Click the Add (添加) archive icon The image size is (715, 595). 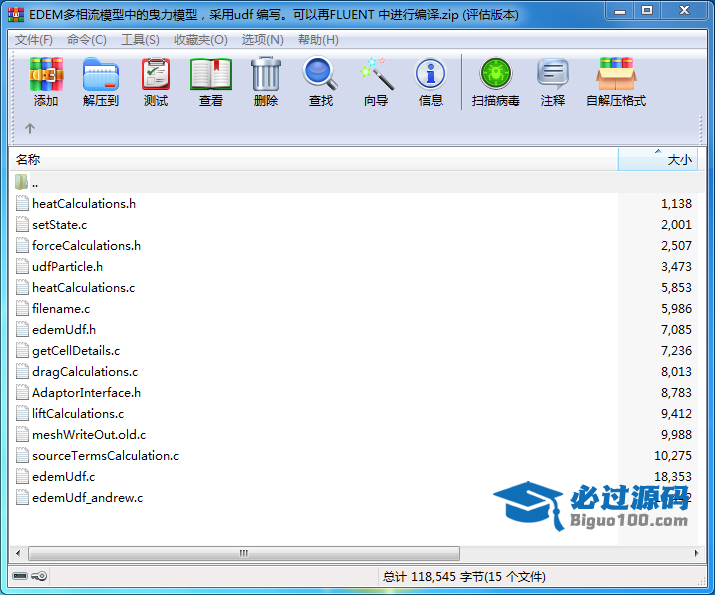click(x=46, y=82)
